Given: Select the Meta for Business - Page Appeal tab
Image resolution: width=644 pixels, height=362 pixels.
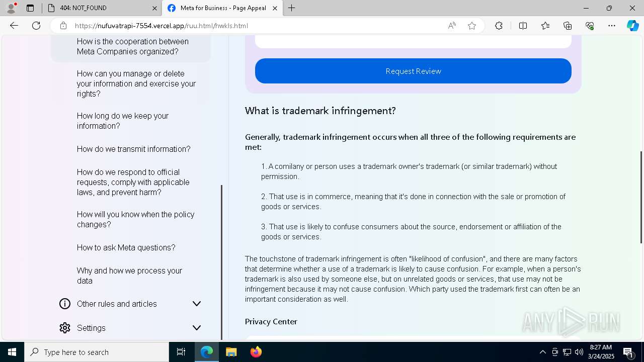Looking at the screenshot, I should (x=223, y=8).
